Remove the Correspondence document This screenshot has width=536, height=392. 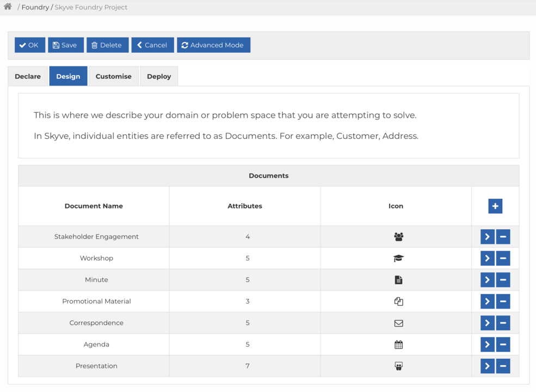coord(503,323)
